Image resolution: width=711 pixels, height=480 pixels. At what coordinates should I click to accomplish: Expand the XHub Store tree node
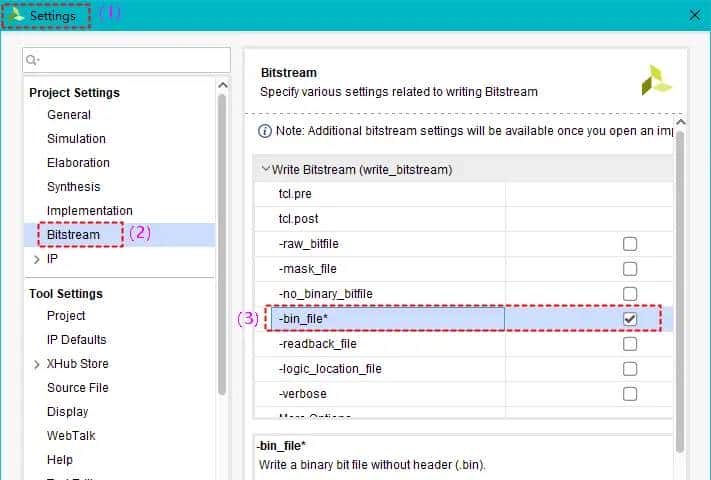click(37, 364)
